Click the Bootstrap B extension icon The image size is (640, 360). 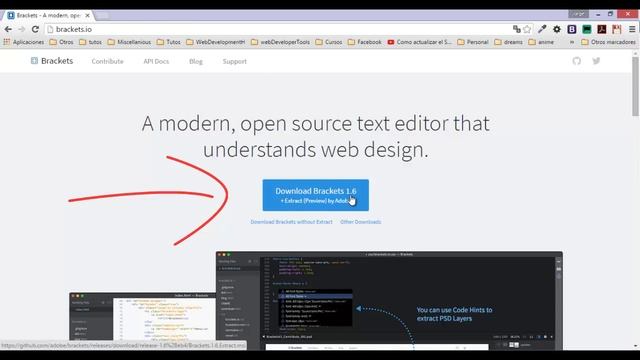tap(572, 29)
